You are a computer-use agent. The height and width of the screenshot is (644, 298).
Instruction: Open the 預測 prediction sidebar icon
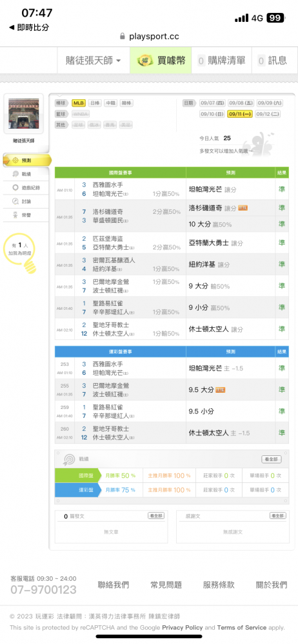15,160
